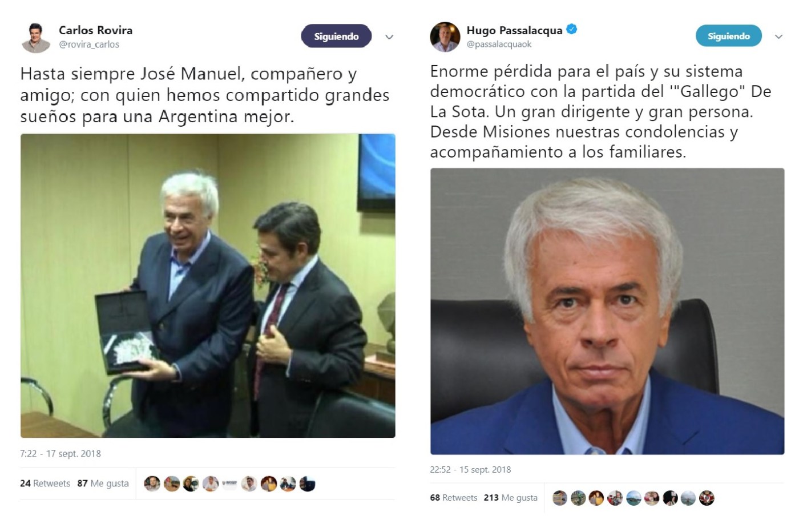Open last liker avatar under Passalacqua's tweet
Viewport: 799px width, 532px height.
coord(707,498)
